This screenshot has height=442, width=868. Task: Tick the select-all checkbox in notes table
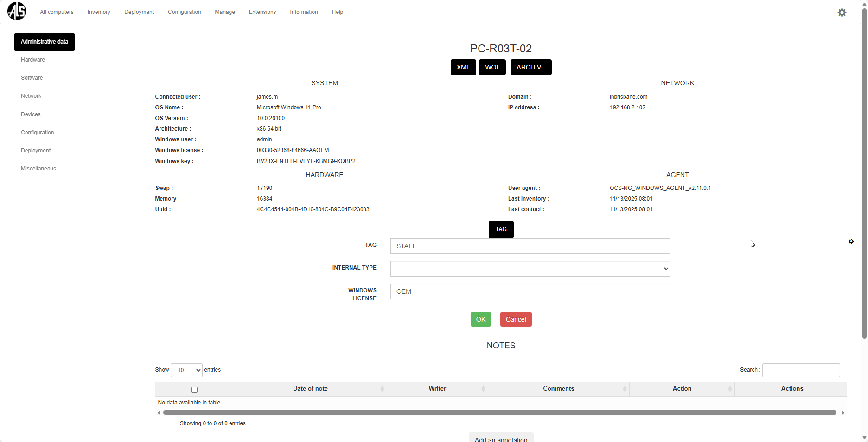[194, 390]
